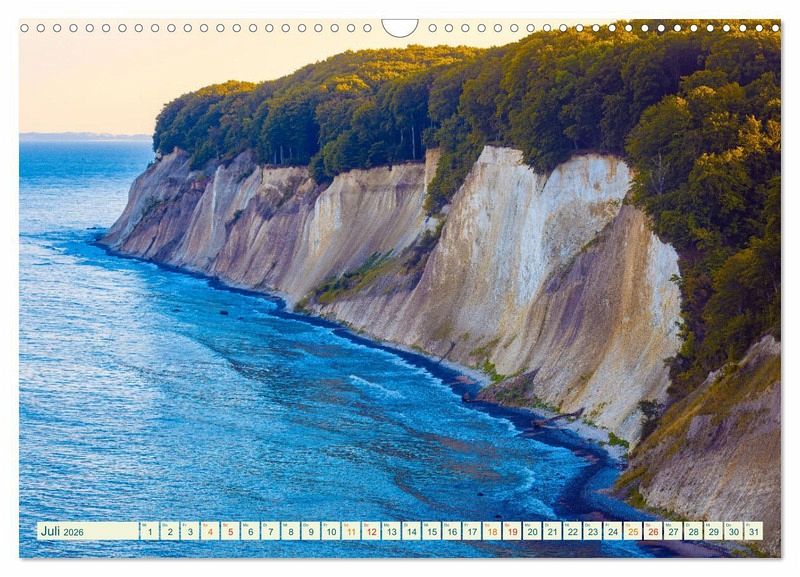
Task: Select day 29 in the date row
Action: [x=714, y=531]
